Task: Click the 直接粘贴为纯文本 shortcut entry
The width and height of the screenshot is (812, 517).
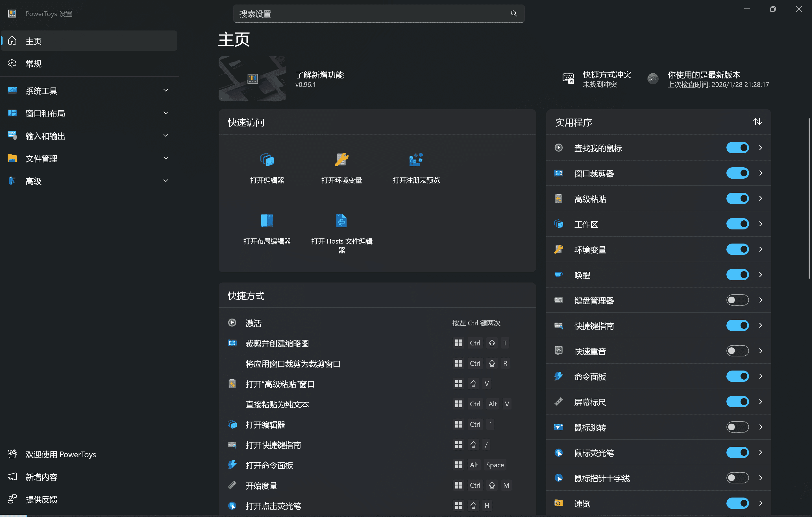Action: [x=377, y=404]
